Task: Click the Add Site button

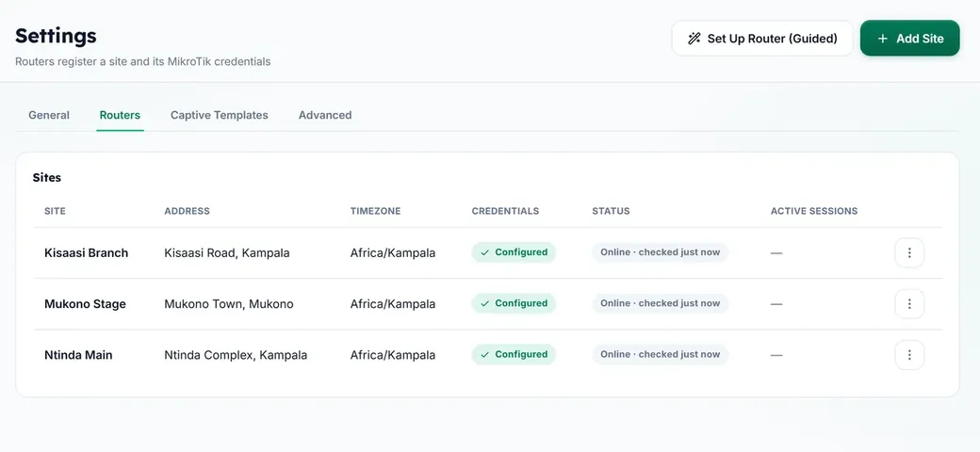Action: (x=910, y=38)
